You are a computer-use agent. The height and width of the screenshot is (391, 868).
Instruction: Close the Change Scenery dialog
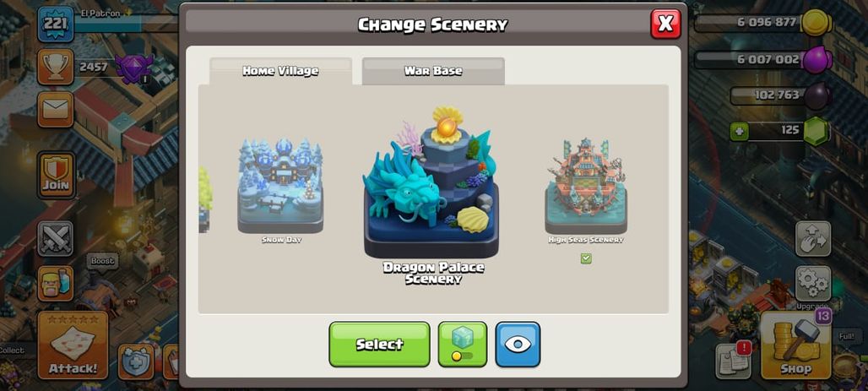click(665, 24)
